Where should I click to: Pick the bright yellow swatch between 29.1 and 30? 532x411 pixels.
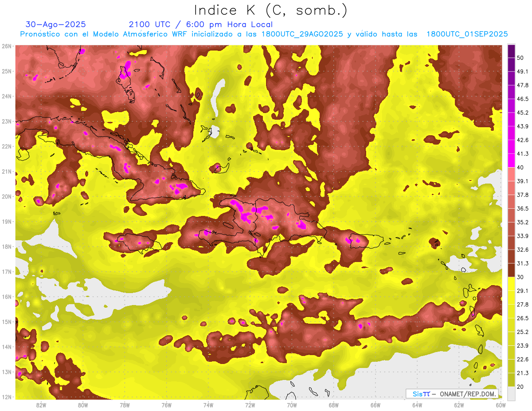[512, 284]
